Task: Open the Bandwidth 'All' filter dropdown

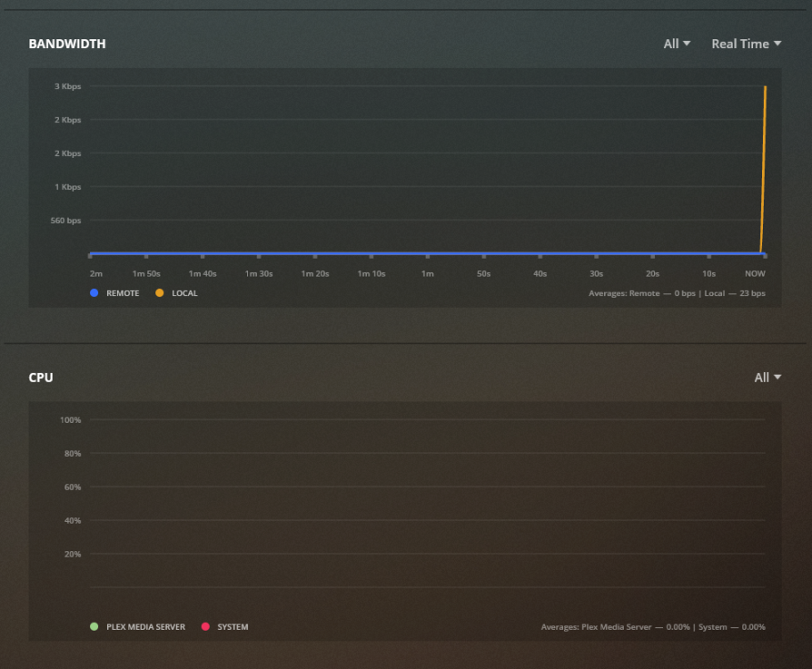Action: click(x=677, y=44)
